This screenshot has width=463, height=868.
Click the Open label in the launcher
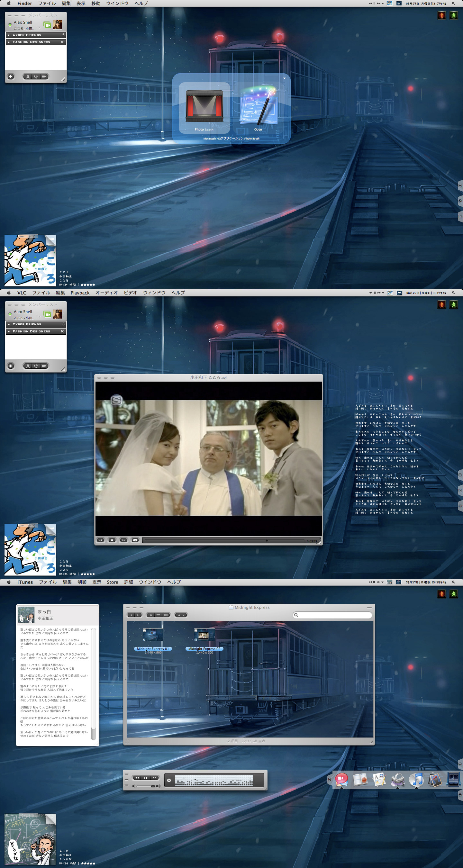(x=258, y=129)
